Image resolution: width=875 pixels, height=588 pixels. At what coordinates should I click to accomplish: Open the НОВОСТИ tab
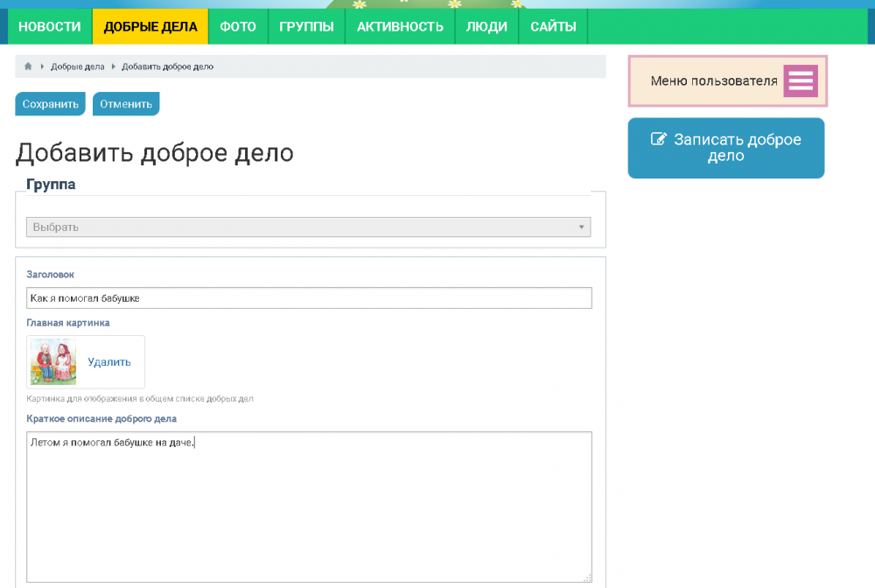[x=50, y=27]
